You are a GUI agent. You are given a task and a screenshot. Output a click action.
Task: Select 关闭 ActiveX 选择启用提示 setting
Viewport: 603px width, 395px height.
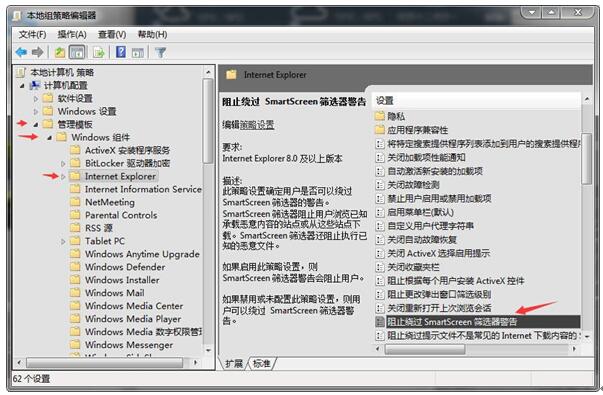coord(438,253)
